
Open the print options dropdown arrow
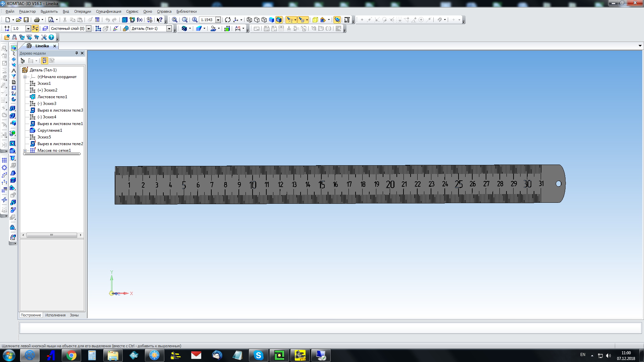click(42, 20)
